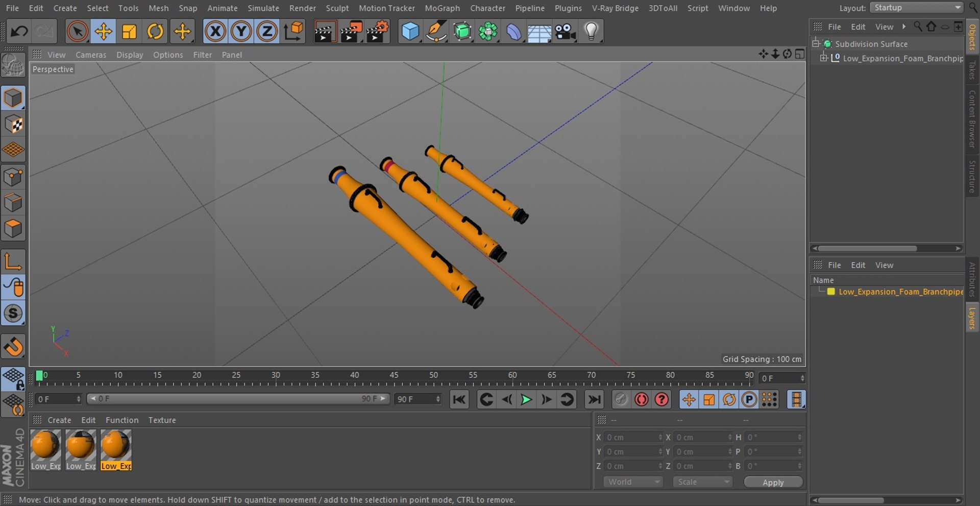Play animation forwards
This screenshot has width=980, height=506.
(x=526, y=399)
